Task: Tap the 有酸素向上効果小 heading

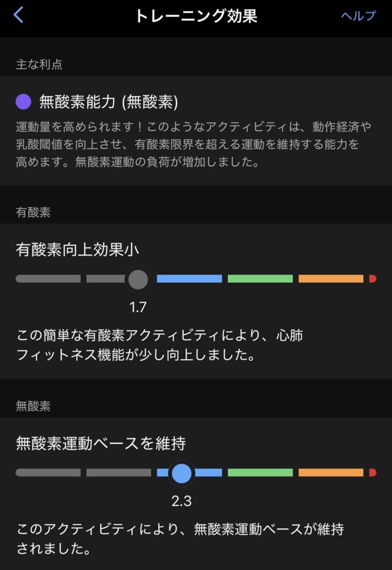Action: (77, 250)
